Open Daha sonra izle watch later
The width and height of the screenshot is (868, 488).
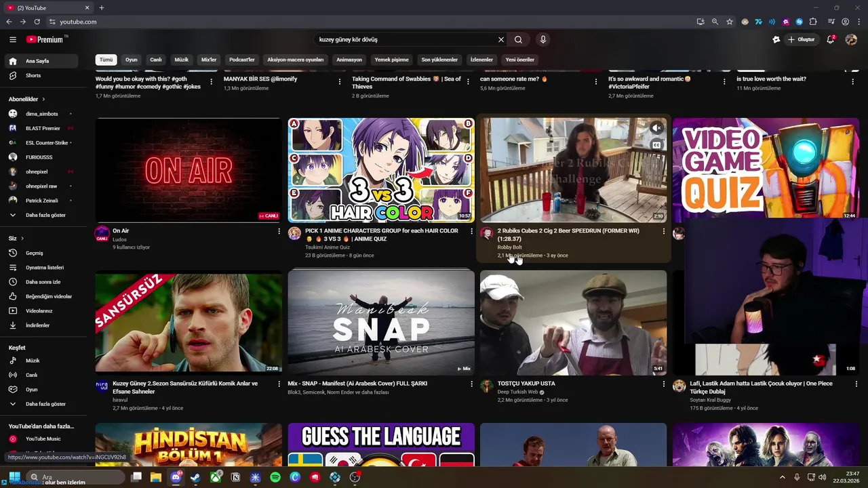click(43, 282)
